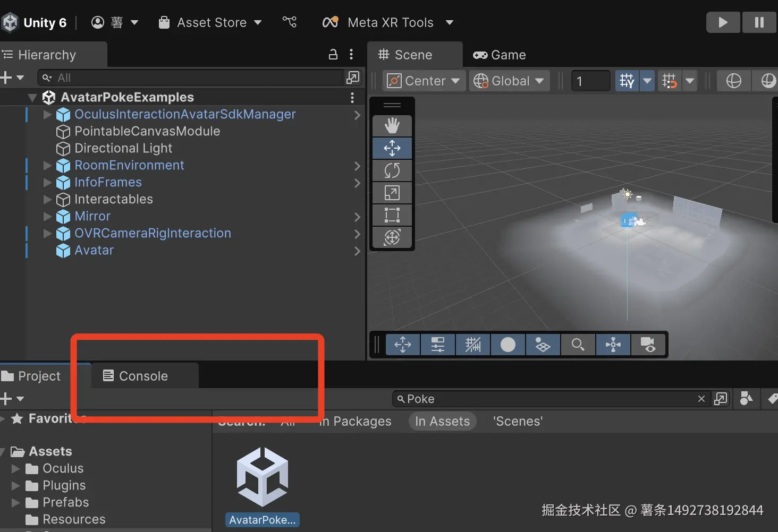
Task: Clear the Poke search text
Action: (x=701, y=399)
